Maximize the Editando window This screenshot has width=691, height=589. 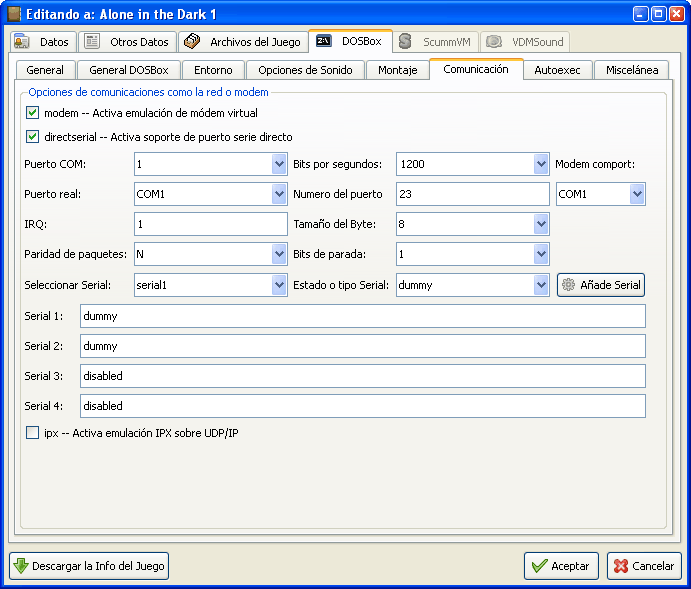point(658,14)
